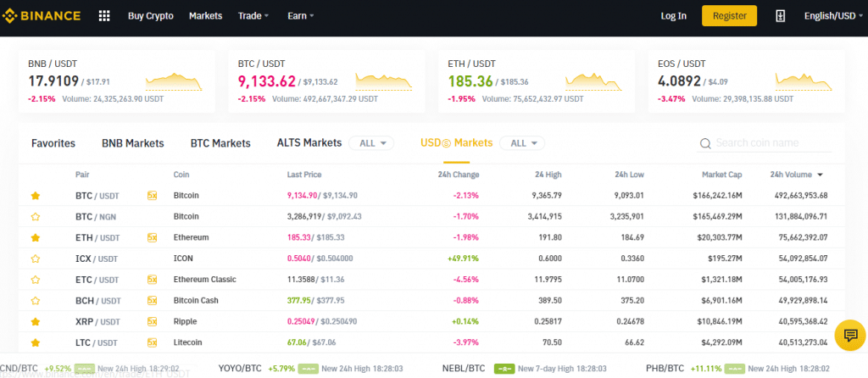Sort by 24h Volume column
Screen dimensions: 868x378
click(796, 175)
